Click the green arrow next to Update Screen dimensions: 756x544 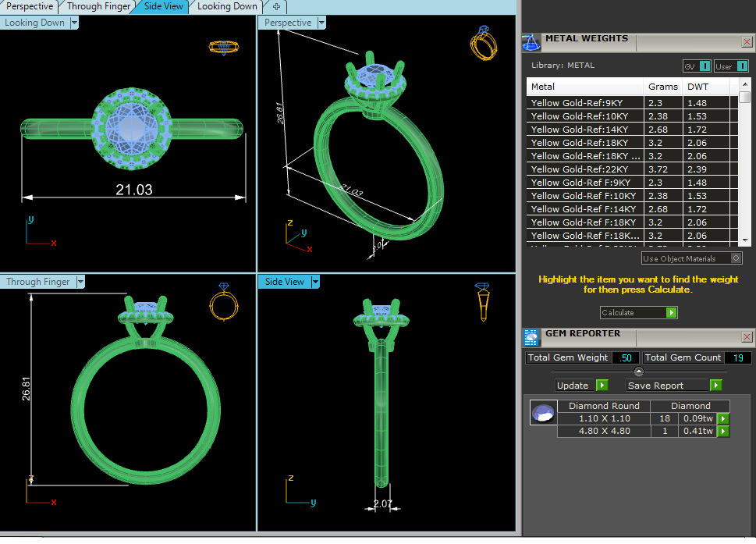pyautogui.click(x=602, y=386)
